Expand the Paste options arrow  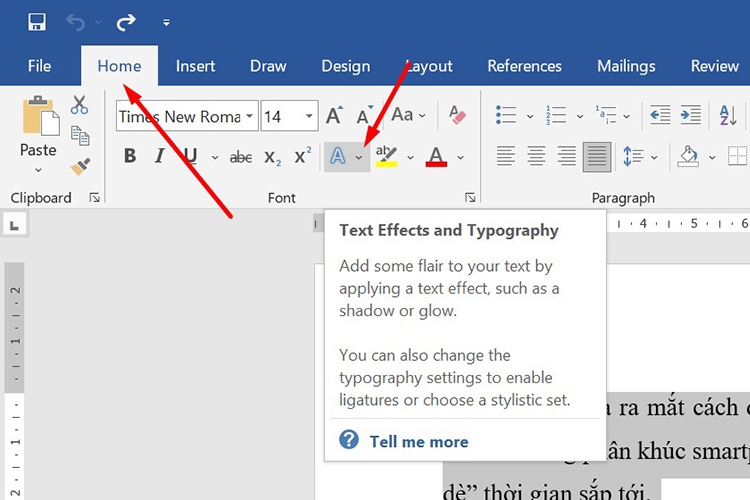point(38,169)
